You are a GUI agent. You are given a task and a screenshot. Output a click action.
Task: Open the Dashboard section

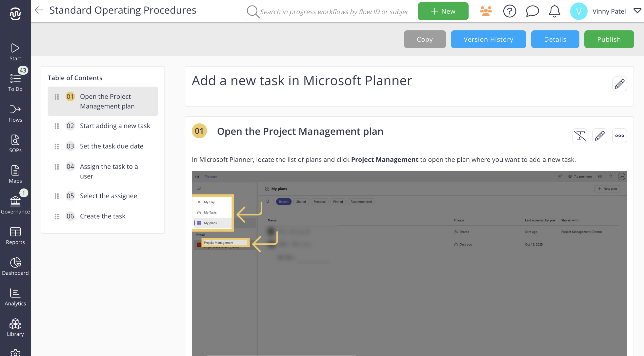pos(15,267)
